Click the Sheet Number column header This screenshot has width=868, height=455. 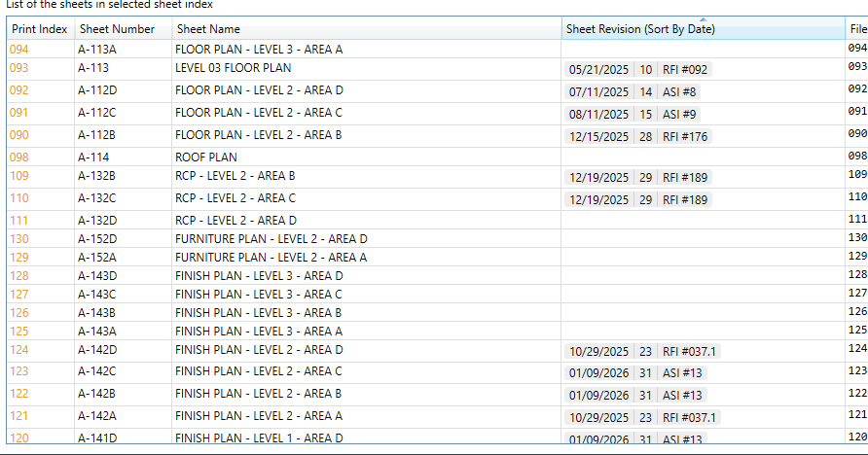(x=117, y=29)
